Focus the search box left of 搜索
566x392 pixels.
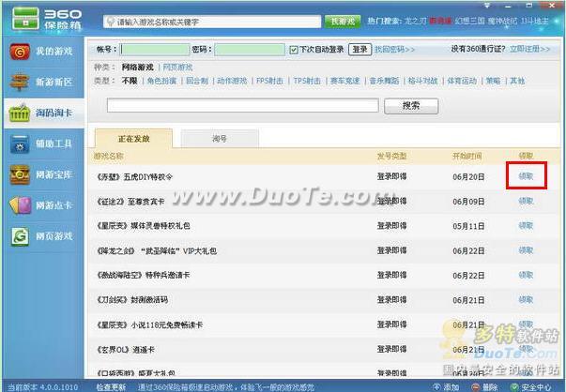click(x=242, y=106)
